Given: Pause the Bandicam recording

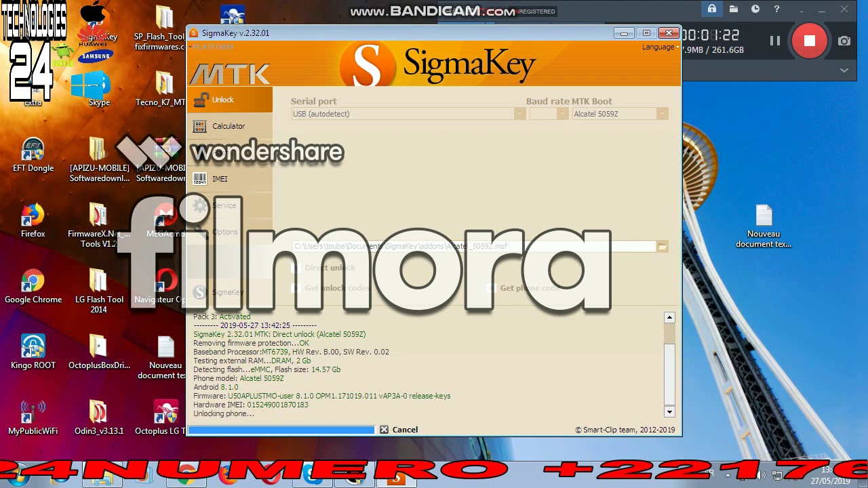Looking at the screenshot, I should [x=774, y=41].
